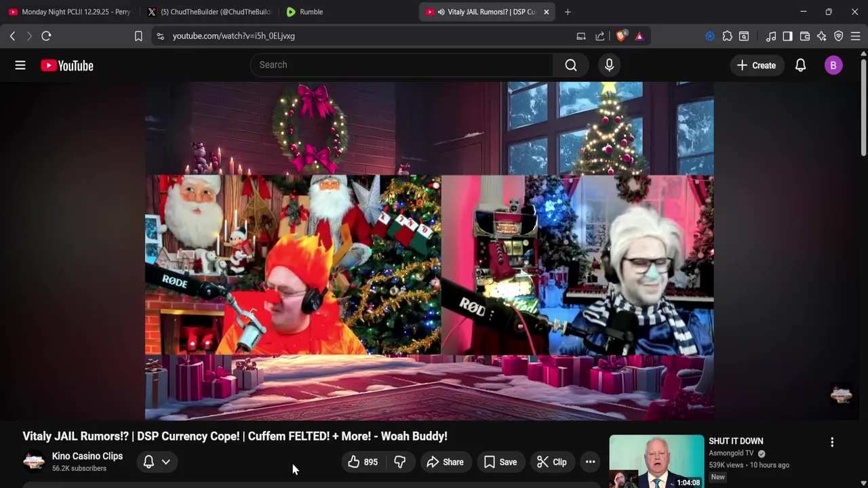Like the video with thumbs-up
The height and width of the screenshot is (488, 868).
[362, 462]
